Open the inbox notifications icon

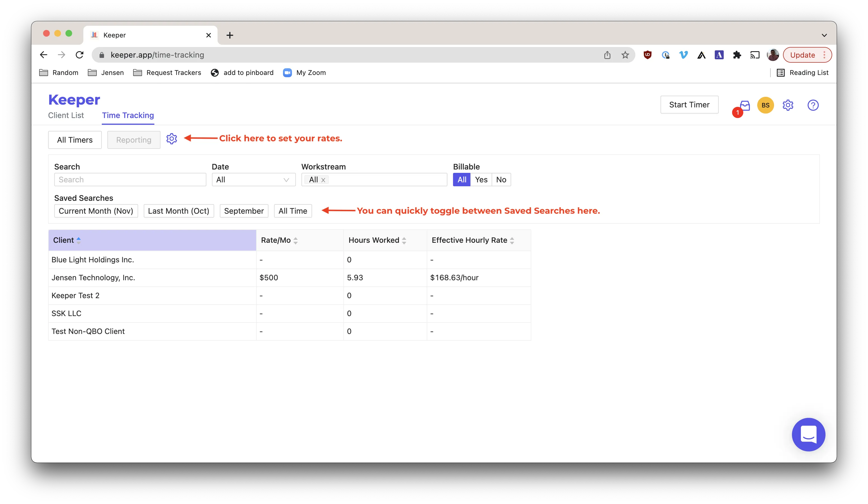(745, 105)
